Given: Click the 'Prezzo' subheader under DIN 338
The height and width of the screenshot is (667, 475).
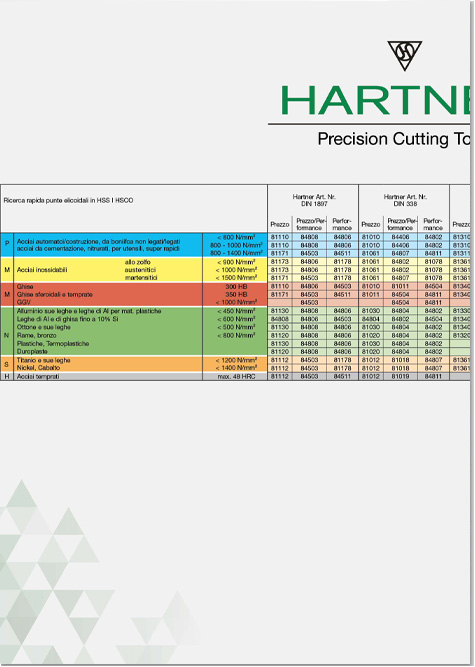Looking at the screenshot, I should pyautogui.click(x=370, y=224).
